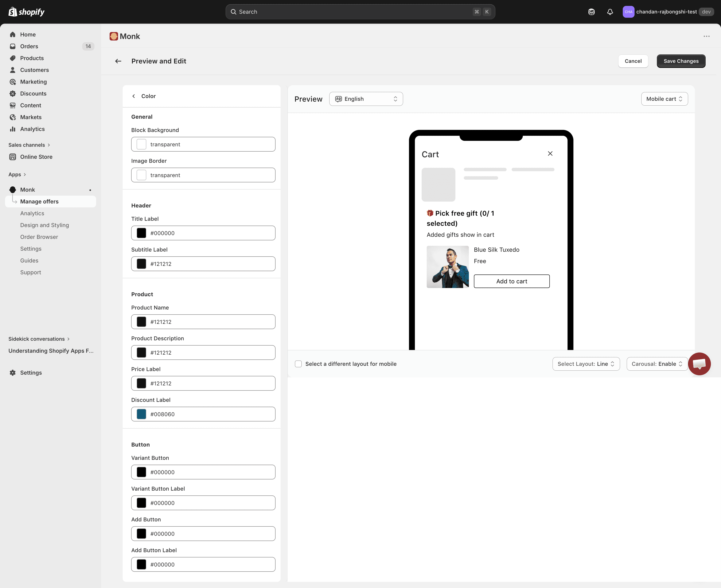Open the three-dot menu for Monk
The image size is (721, 588).
(706, 36)
